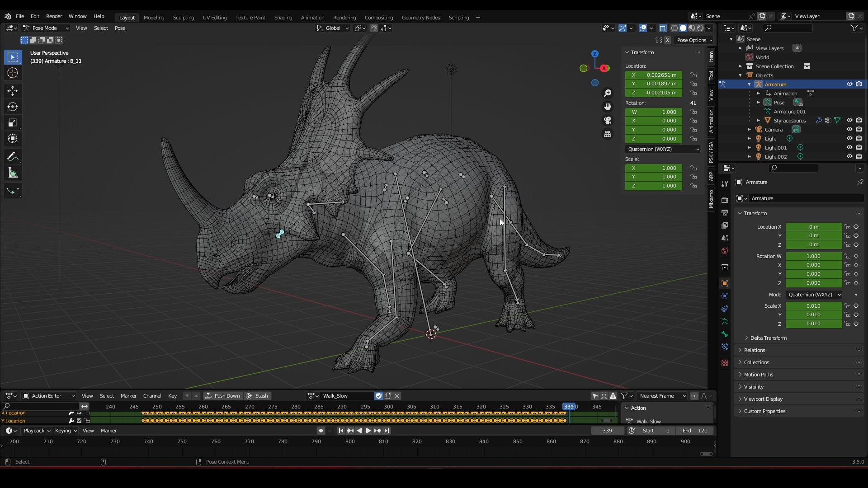Click the Stash button
The width and height of the screenshot is (868, 488).
[257, 396]
